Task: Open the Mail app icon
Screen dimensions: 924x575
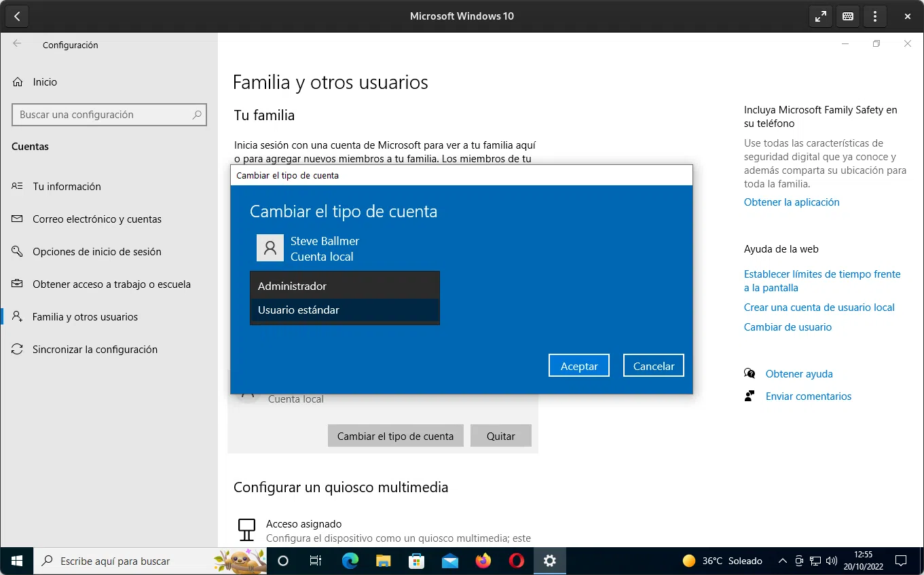Action: coord(449,561)
